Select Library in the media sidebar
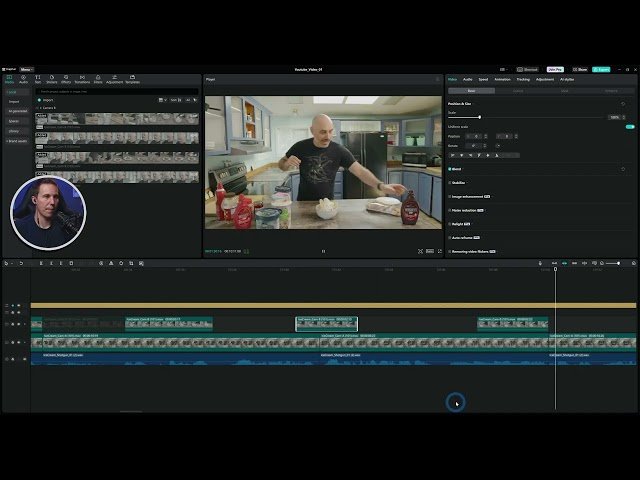 [14, 131]
